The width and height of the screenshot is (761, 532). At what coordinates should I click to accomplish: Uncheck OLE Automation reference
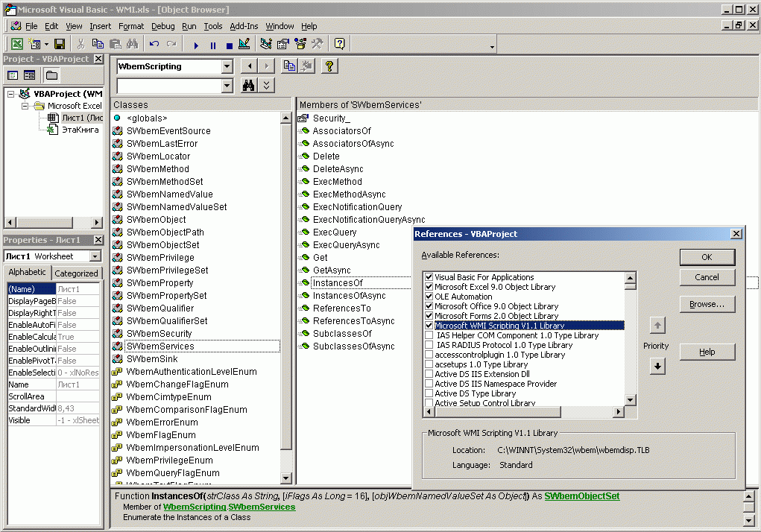pyautogui.click(x=429, y=297)
